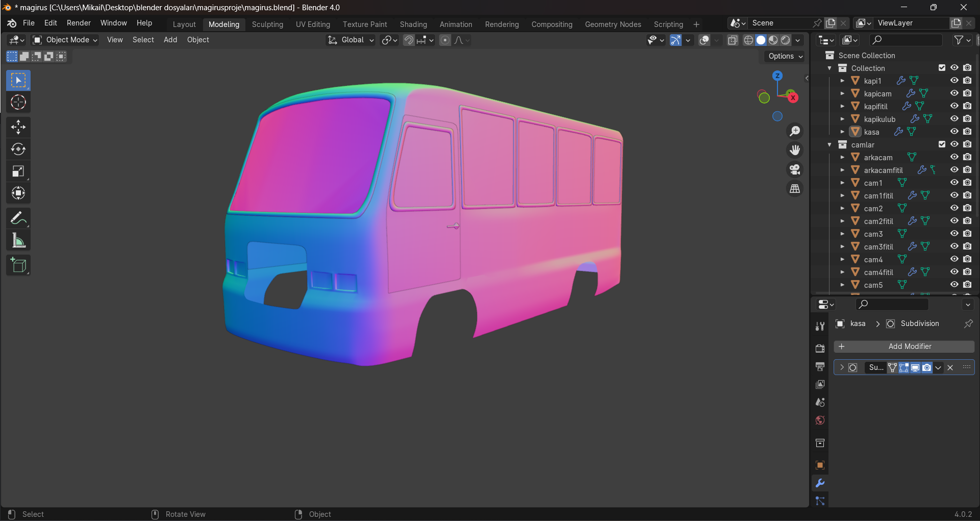Open the pivot point dropdown

[390, 40]
